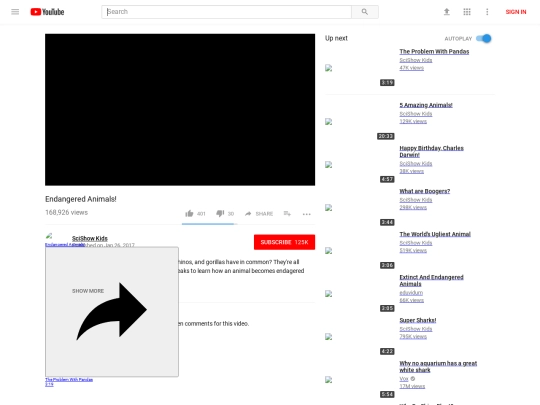
Task: Toggle the Autoplay switch
Action: (x=484, y=39)
